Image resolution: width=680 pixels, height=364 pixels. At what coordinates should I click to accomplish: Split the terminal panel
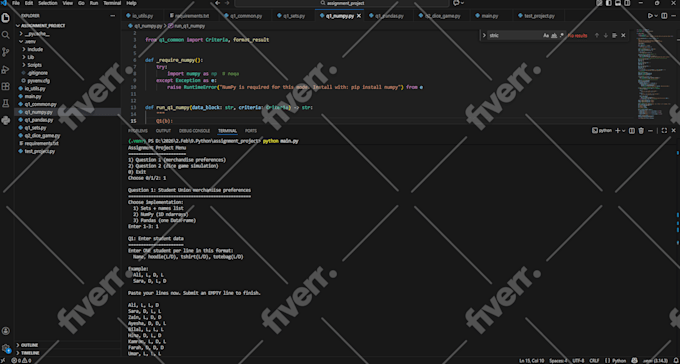(x=632, y=131)
